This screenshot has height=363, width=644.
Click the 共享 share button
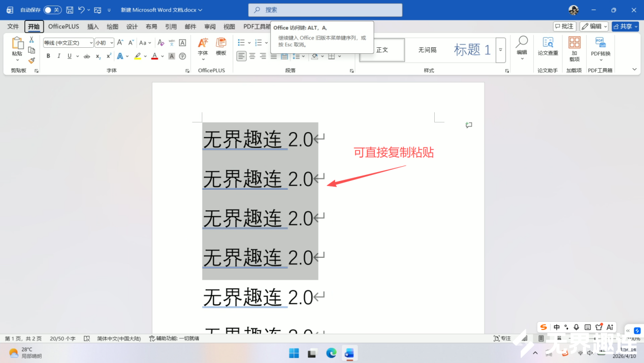[625, 26]
